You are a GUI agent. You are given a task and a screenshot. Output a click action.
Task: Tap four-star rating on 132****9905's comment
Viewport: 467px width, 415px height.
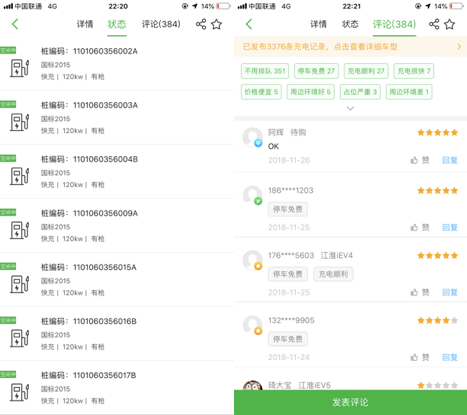[x=438, y=321]
